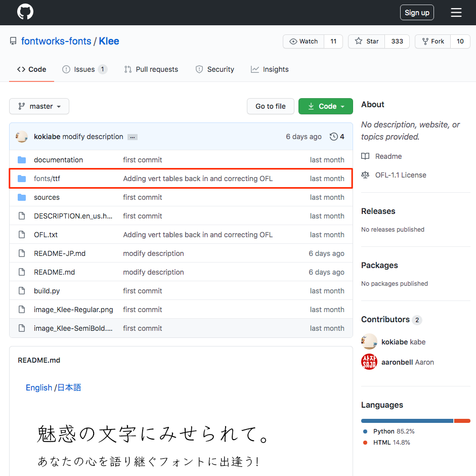Open the documentation folder
Viewport: 476px width, 476px height.
(x=58, y=160)
